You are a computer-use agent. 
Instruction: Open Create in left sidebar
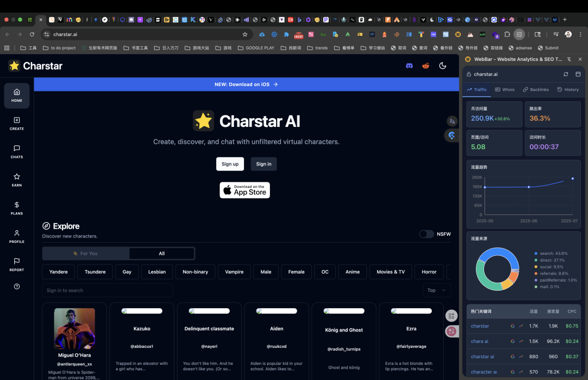pyautogui.click(x=16, y=124)
